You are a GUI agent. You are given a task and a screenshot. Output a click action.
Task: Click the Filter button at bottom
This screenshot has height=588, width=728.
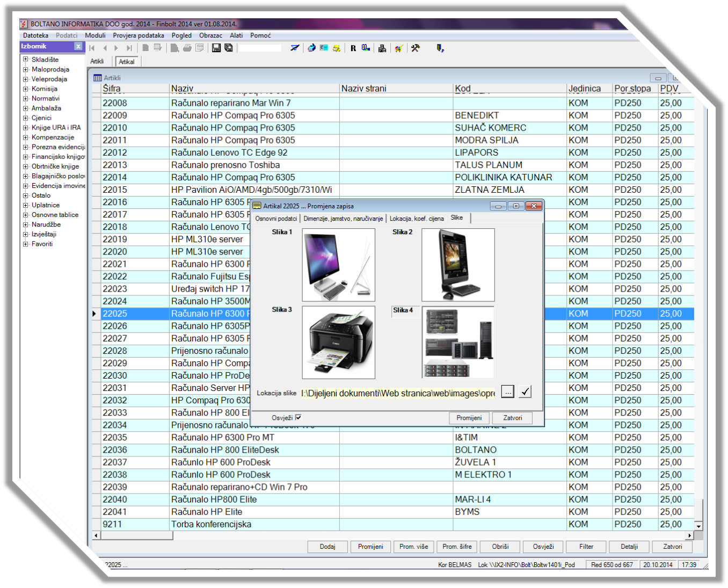point(586,547)
